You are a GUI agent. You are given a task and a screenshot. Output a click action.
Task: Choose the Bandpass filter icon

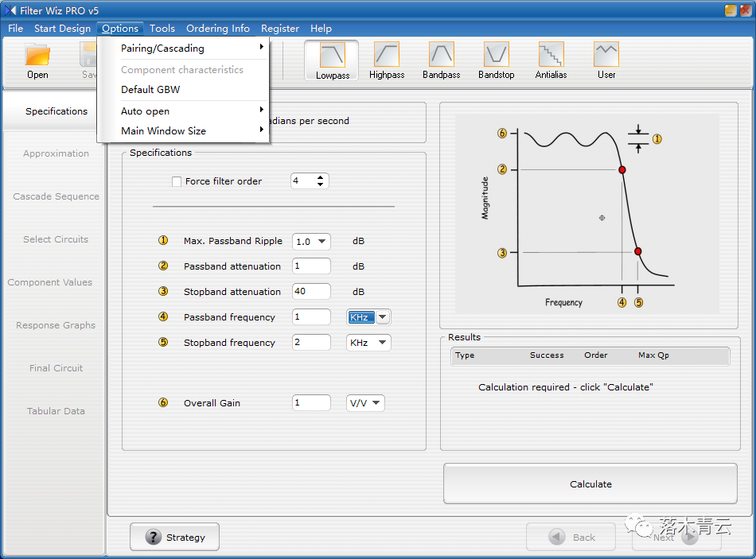click(441, 54)
